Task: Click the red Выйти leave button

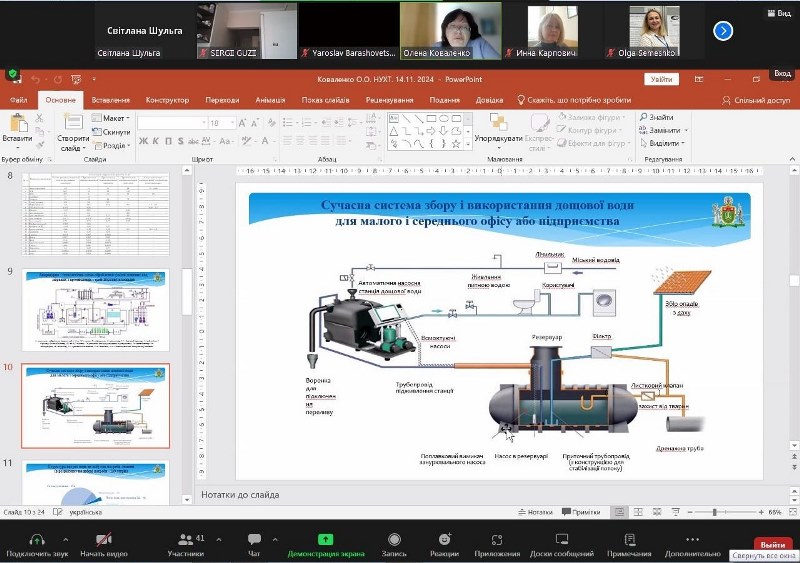Action: [x=771, y=544]
